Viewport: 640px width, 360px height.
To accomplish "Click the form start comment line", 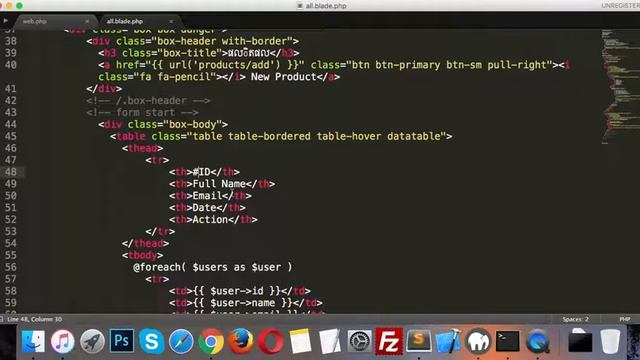I will click(x=142, y=112).
